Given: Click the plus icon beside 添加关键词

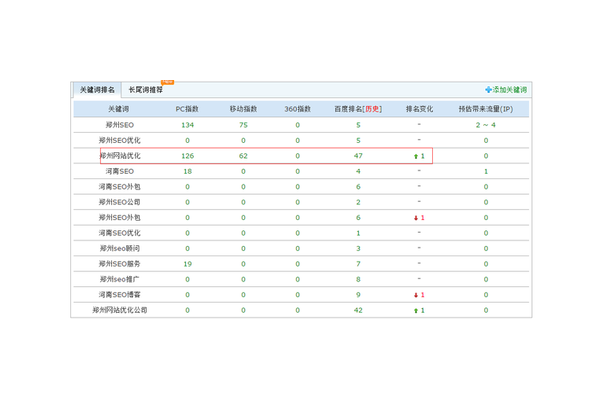Looking at the screenshot, I should click(488, 90).
